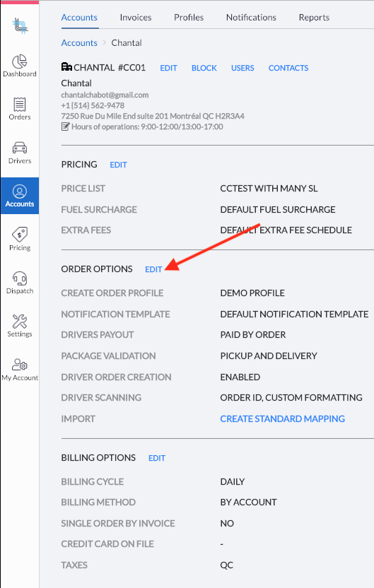The image size is (374, 588).
Task: Open the Reports tab
Action: [x=314, y=17]
